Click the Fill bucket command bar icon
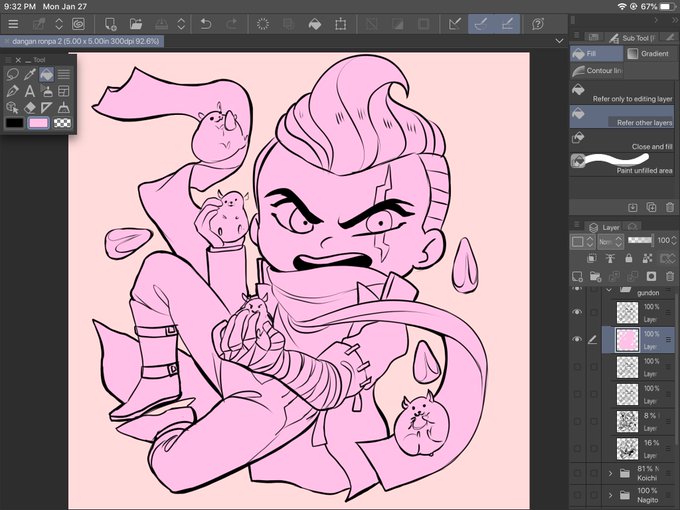The width and height of the screenshot is (680, 510). tap(315, 24)
